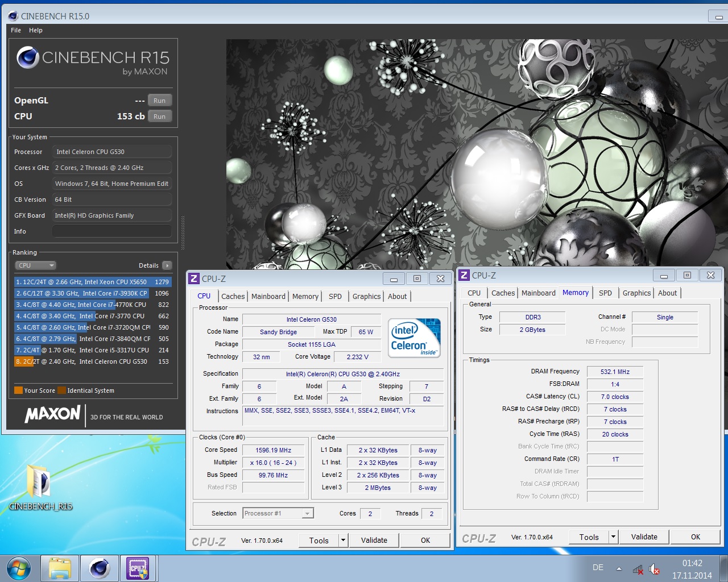Click OK in left CPU-Z window
Image resolution: width=728 pixels, height=582 pixels.
coord(425,541)
